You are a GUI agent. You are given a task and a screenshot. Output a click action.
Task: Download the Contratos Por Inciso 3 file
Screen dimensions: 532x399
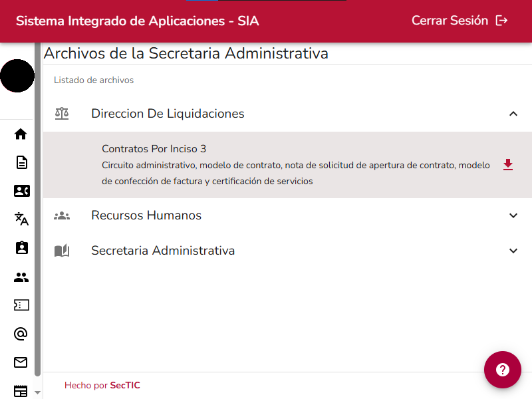508,165
